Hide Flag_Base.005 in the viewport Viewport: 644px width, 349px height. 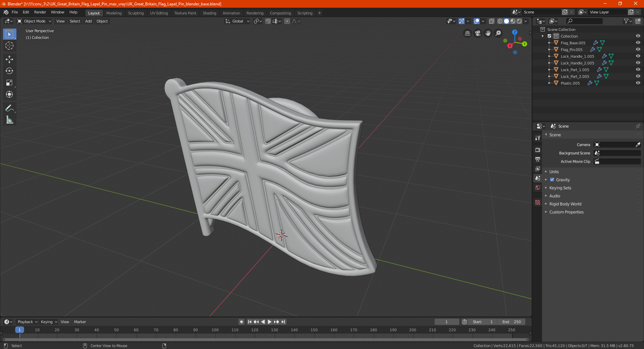point(638,43)
